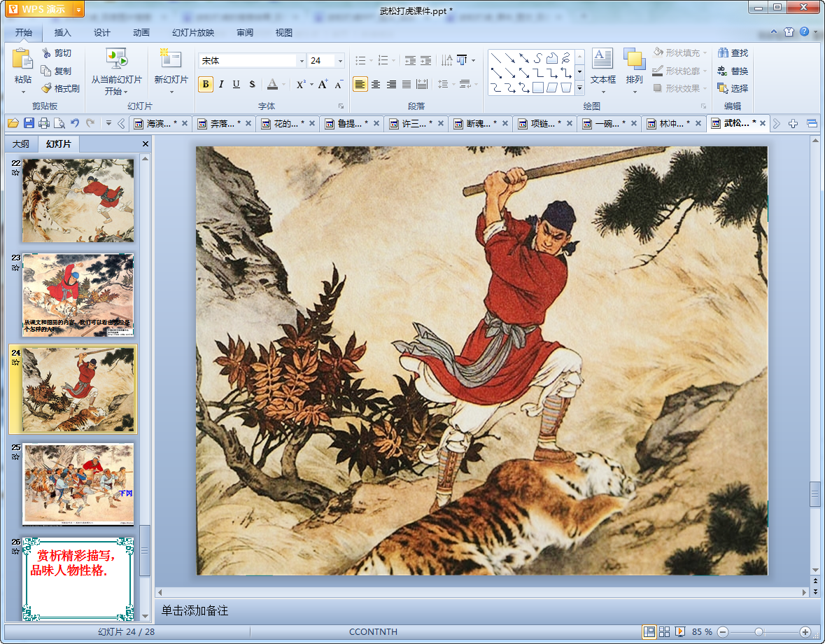Toggle right text alignment
This screenshot has width=825, height=644.
click(x=391, y=84)
